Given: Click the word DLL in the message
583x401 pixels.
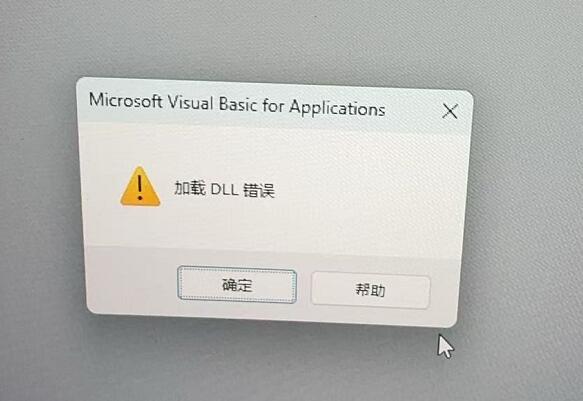Looking at the screenshot, I should click(224, 190).
